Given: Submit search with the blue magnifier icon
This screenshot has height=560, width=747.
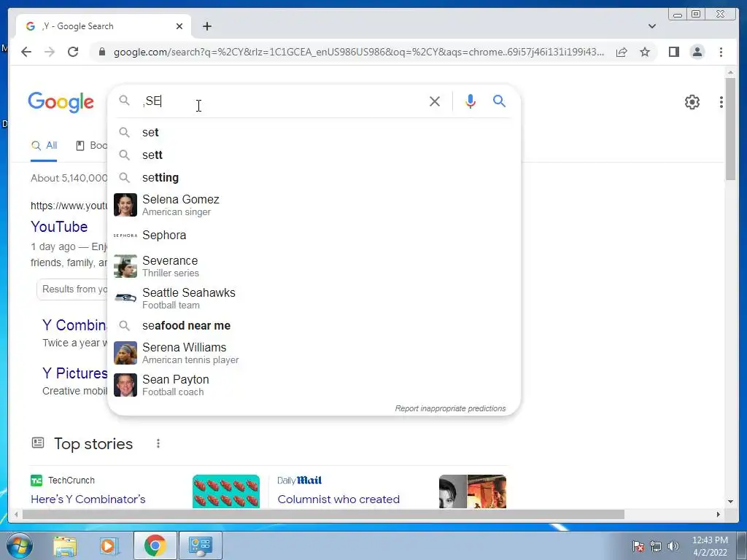Looking at the screenshot, I should point(499,101).
